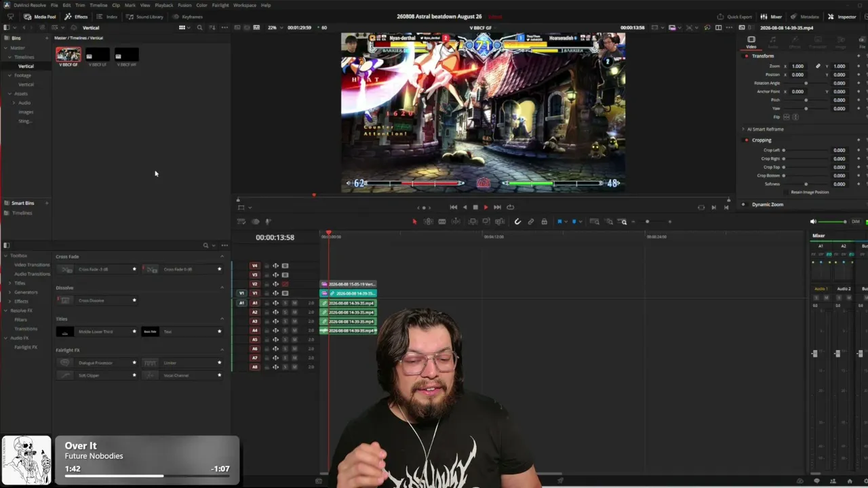
Task: Mute audio track A1
Action: tap(294, 303)
